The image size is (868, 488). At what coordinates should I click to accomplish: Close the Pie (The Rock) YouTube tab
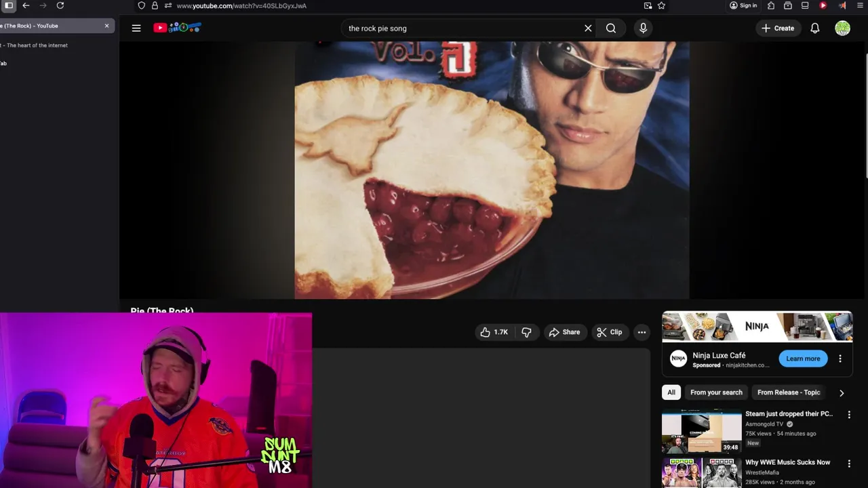pyautogui.click(x=106, y=26)
